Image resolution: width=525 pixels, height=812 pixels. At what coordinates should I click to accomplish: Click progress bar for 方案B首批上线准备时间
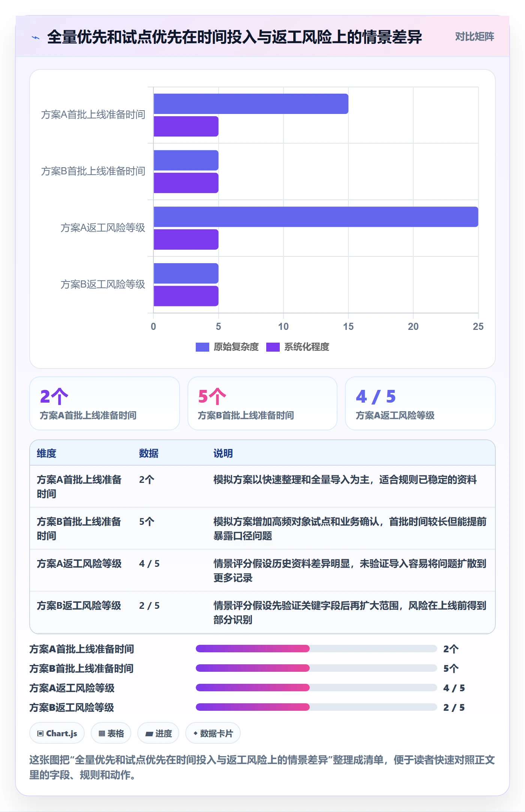pyautogui.click(x=316, y=668)
